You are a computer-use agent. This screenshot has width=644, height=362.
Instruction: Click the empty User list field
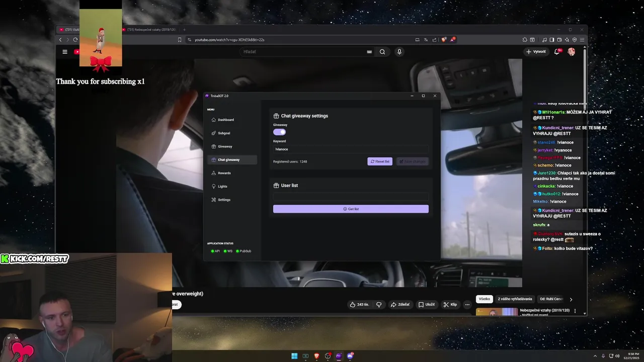click(x=351, y=197)
